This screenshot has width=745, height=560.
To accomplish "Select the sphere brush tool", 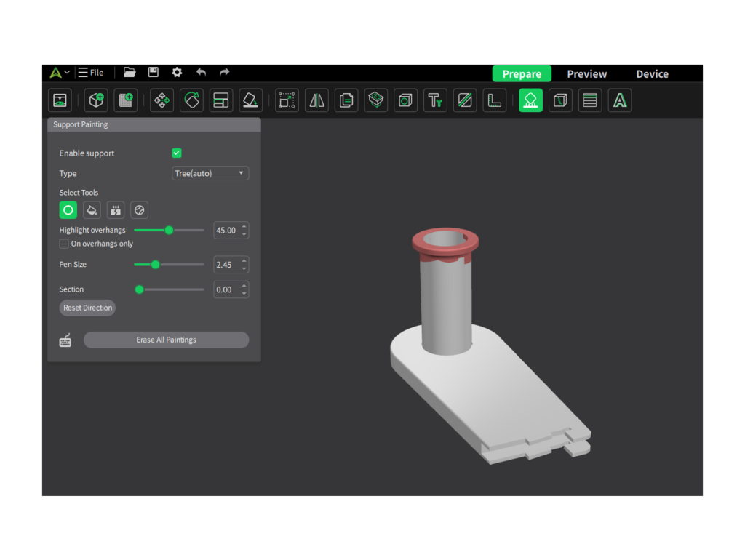I will point(139,210).
